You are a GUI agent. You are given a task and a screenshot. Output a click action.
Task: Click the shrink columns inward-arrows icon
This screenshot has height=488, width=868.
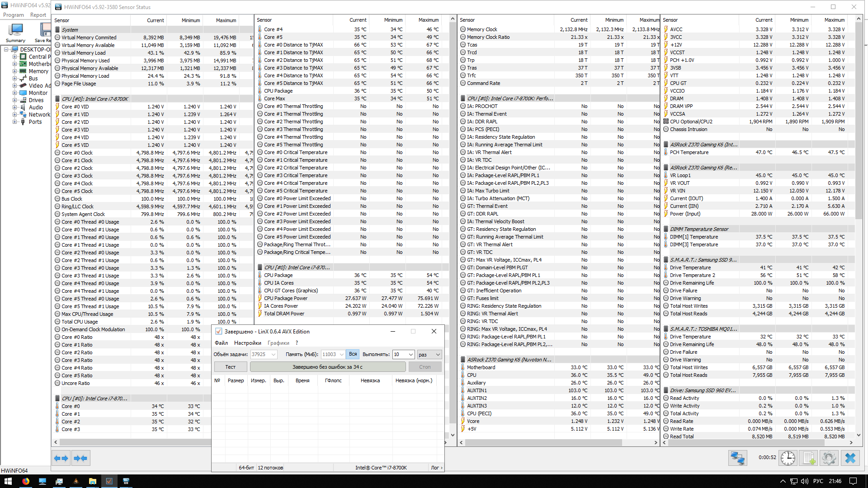[80, 458]
